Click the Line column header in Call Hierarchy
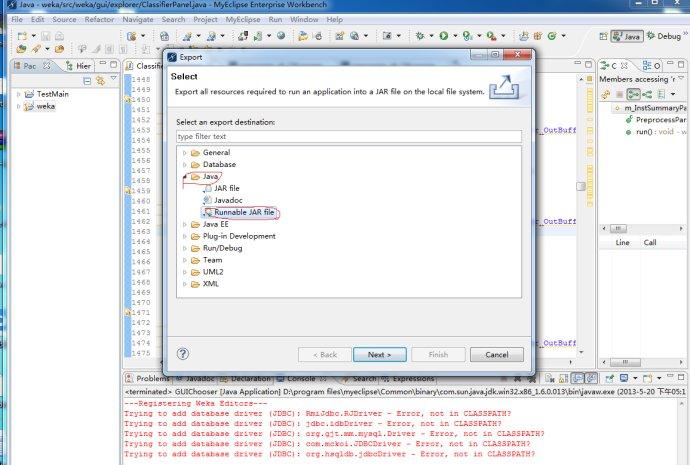 click(622, 242)
